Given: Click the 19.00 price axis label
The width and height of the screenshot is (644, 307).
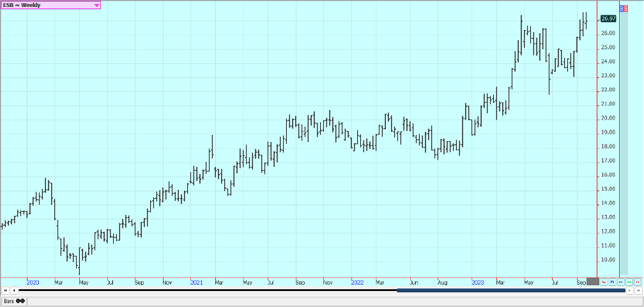Looking at the screenshot, I should pyautogui.click(x=609, y=132).
